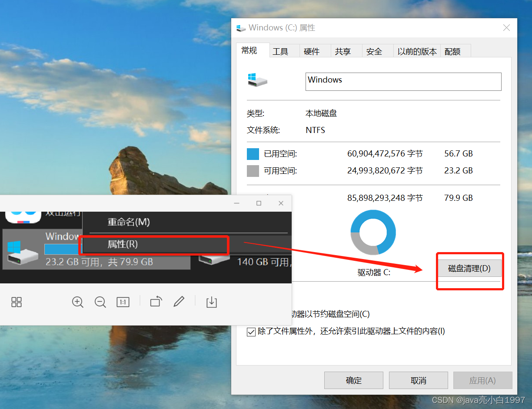The width and height of the screenshot is (532, 409).
Task: Click the Windows drive name input field
Action: [x=403, y=82]
